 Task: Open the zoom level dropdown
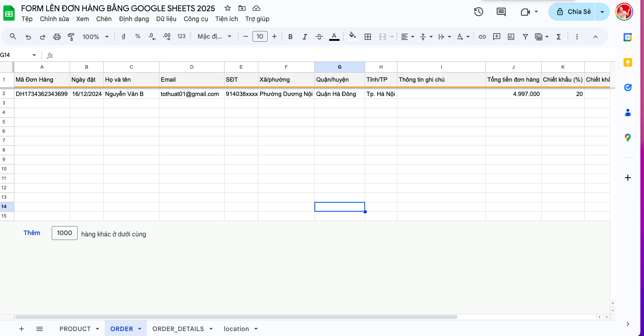coord(95,36)
